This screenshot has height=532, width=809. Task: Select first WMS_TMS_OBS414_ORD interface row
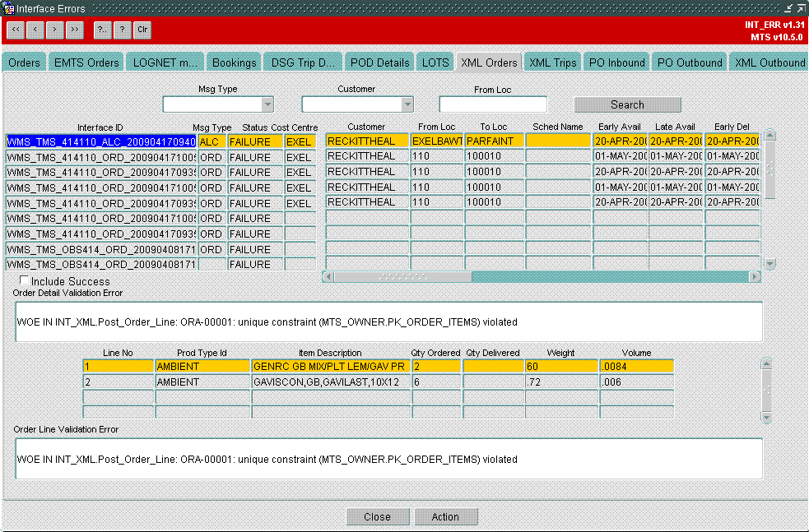coord(101,249)
